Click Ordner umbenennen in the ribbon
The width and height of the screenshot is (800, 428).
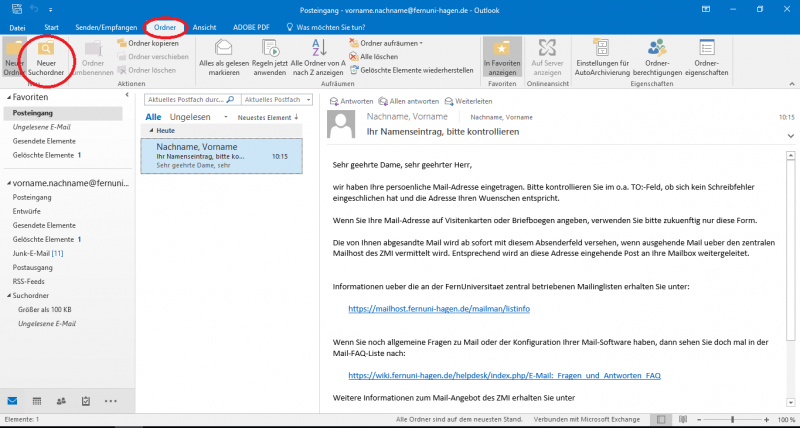[93, 58]
